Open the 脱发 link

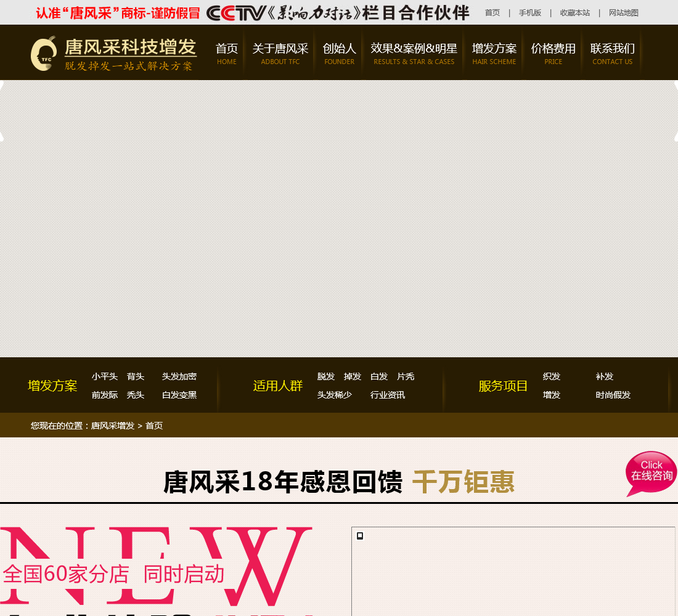click(x=326, y=376)
